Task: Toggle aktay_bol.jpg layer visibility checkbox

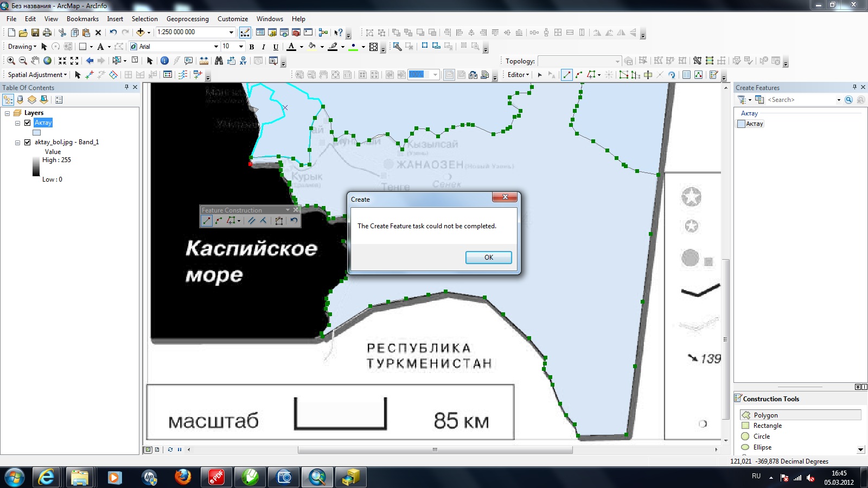Action: (28, 142)
